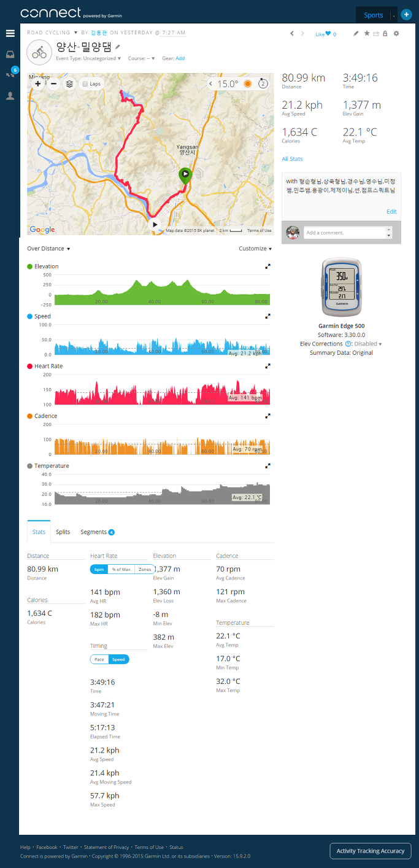Open the Facebook footer link

click(x=47, y=847)
